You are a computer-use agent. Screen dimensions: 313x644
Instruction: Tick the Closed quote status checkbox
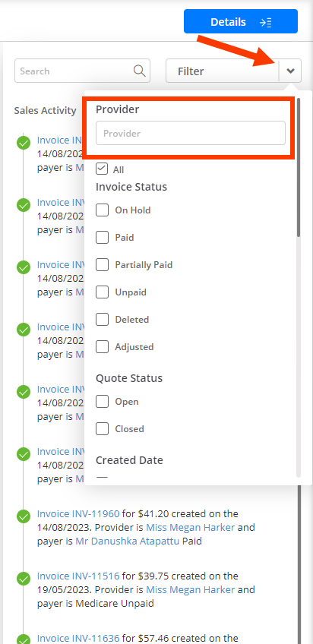(102, 429)
